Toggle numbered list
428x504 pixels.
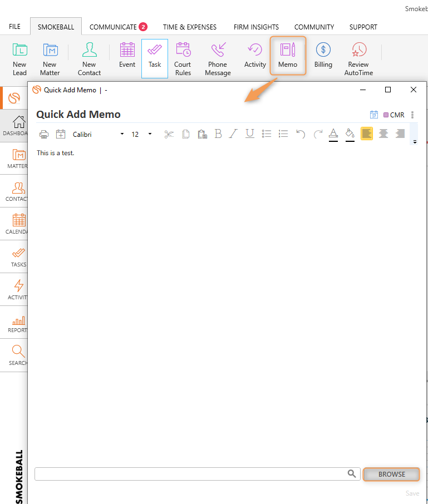(x=283, y=134)
